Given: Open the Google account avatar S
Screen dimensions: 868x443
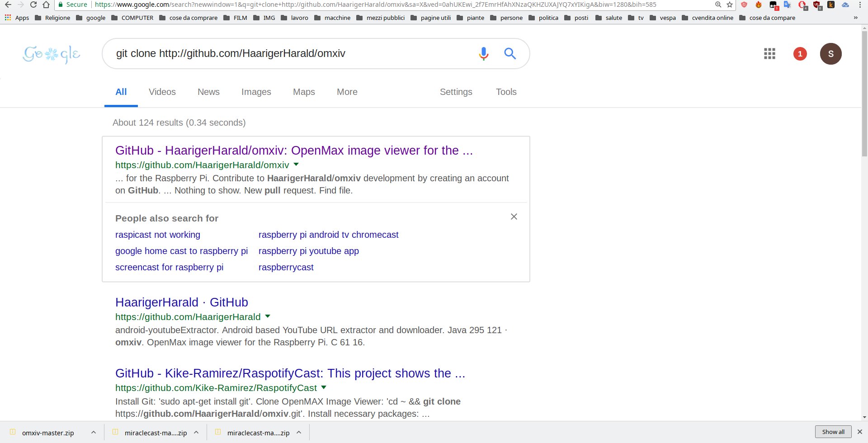Looking at the screenshot, I should 830,54.
